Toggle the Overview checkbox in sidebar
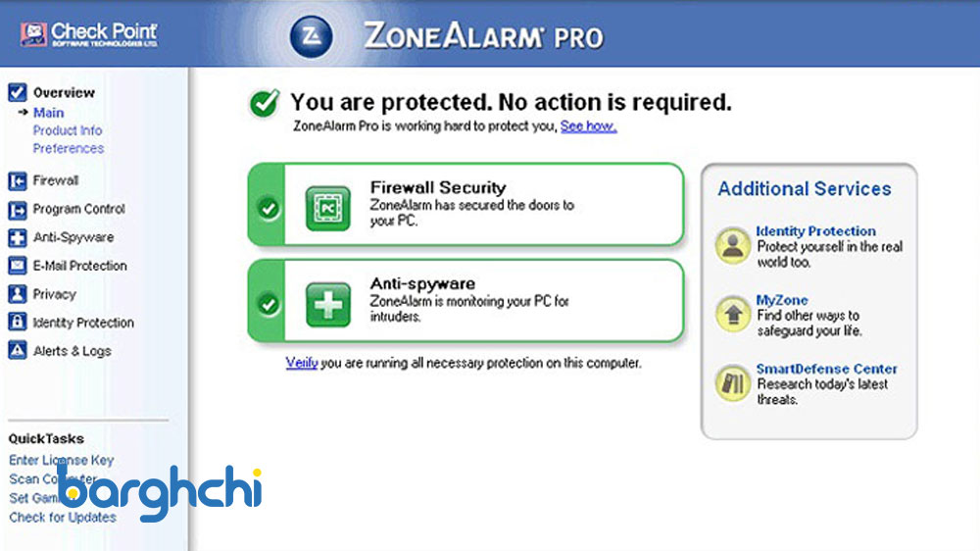This screenshot has width=980, height=551. tap(17, 93)
